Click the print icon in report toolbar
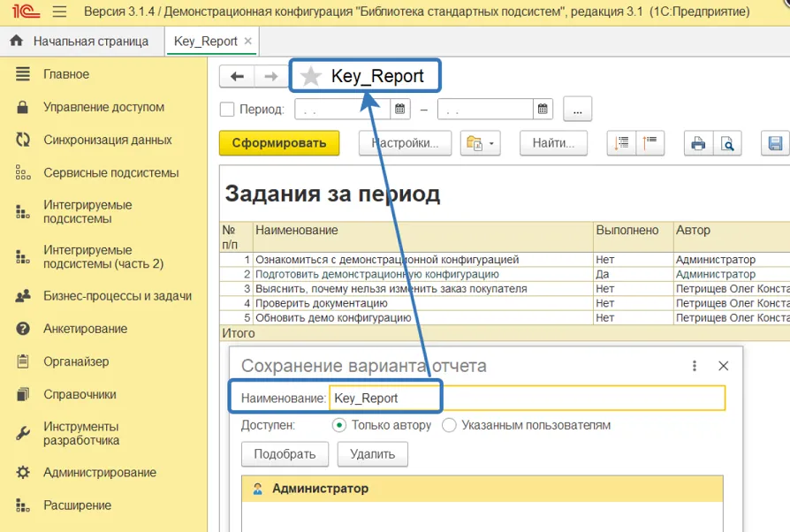 698,143
